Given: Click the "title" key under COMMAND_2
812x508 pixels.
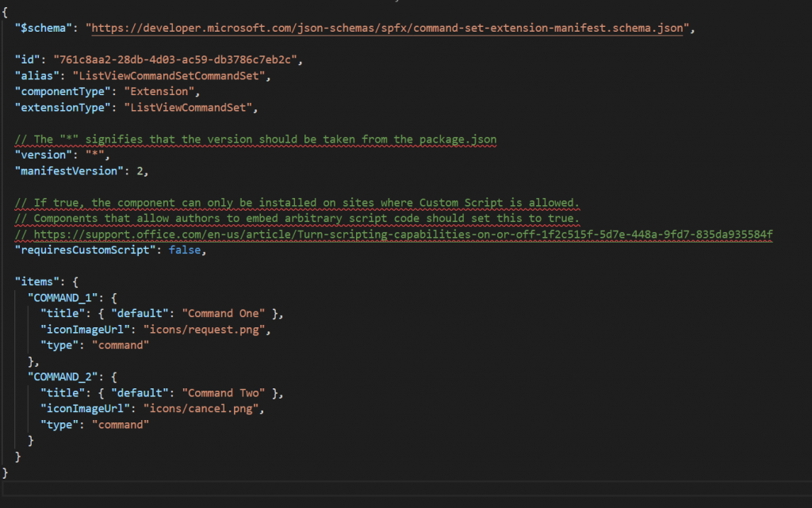Looking at the screenshot, I should (63, 393).
